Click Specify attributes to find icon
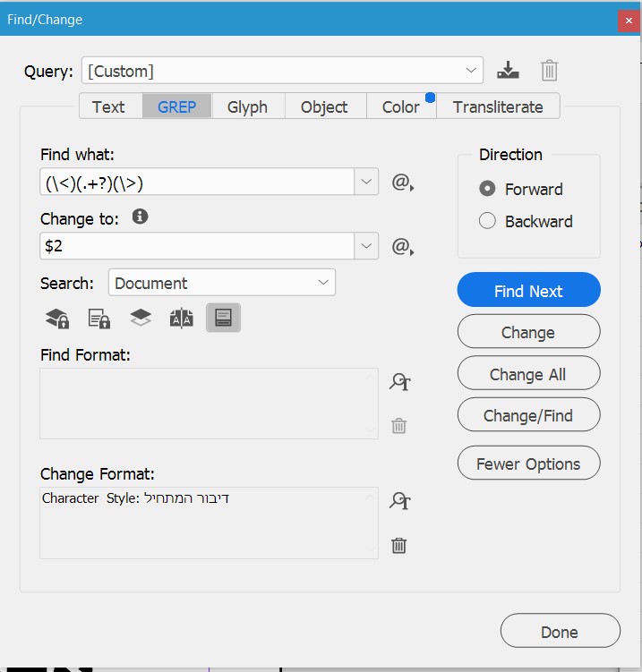642x672 pixels. [x=399, y=382]
